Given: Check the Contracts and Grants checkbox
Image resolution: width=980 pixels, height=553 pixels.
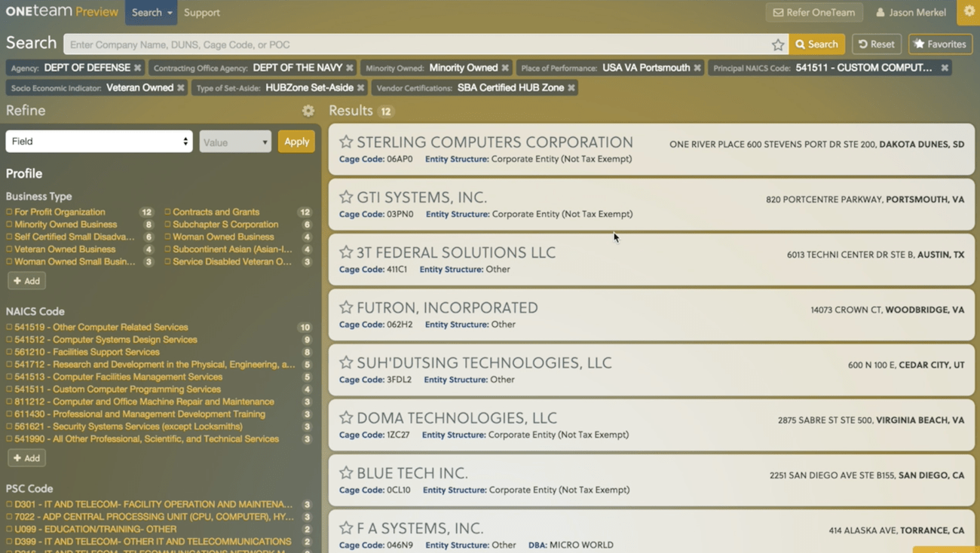Looking at the screenshot, I should (x=167, y=212).
